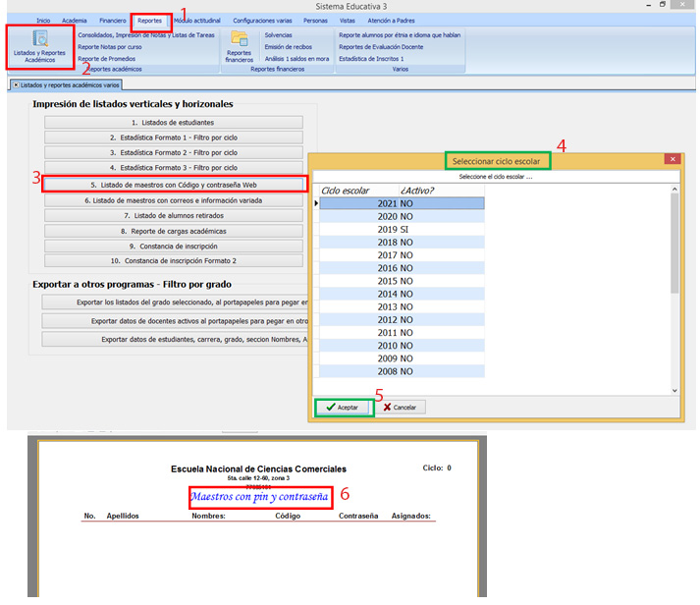This screenshot has width=700, height=605.
Task: Open the Reportes ribbon tab
Action: [150, 20]
